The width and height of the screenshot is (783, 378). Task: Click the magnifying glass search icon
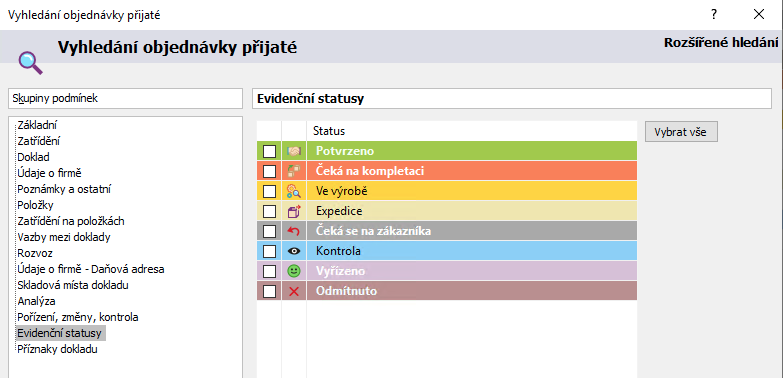[30, 62]
